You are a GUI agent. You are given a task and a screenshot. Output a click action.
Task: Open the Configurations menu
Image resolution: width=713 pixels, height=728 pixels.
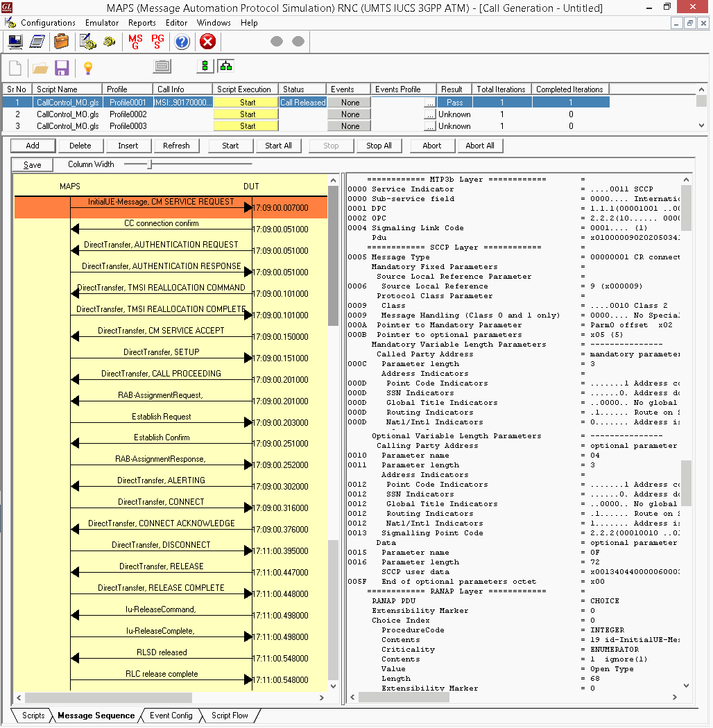(x=48, y=23)
